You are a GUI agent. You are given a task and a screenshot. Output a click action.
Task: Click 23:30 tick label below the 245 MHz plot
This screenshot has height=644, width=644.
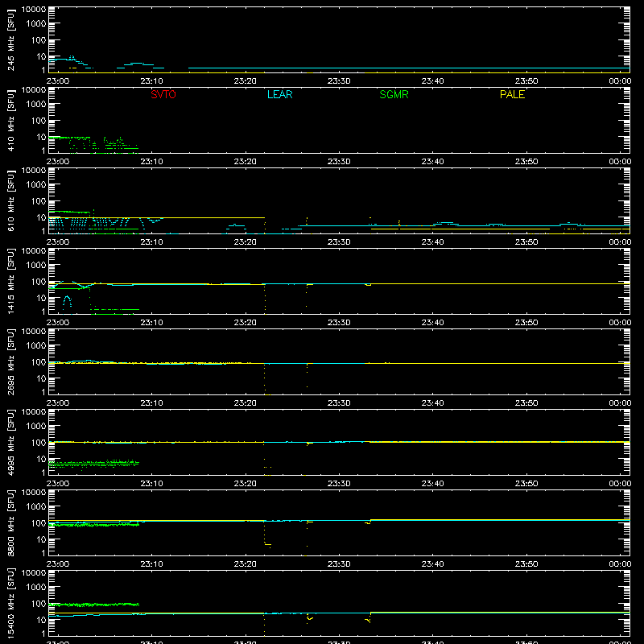coord(339,81)
